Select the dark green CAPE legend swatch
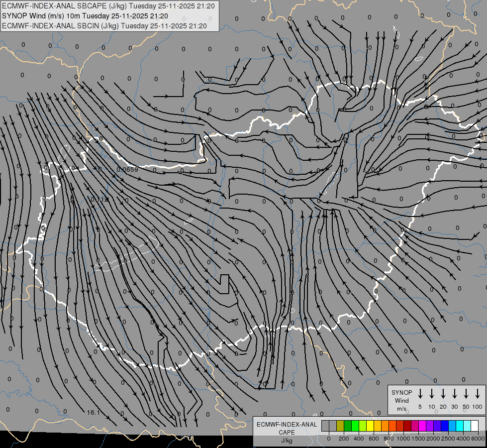This screenshot has width=487, height=448. click(348, 426)
